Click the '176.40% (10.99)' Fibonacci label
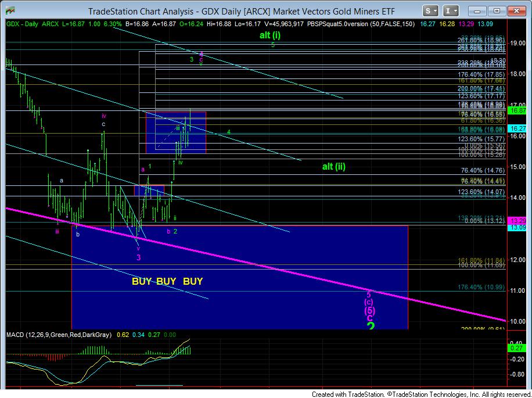The height and width of the screenshot is (398, 532). (x=481, y=287)
